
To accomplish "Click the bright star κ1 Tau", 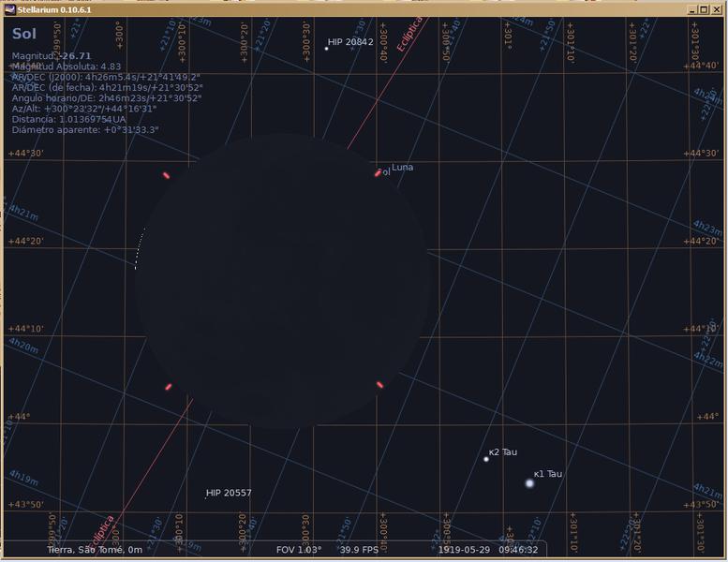I will (x=529, y=483).
